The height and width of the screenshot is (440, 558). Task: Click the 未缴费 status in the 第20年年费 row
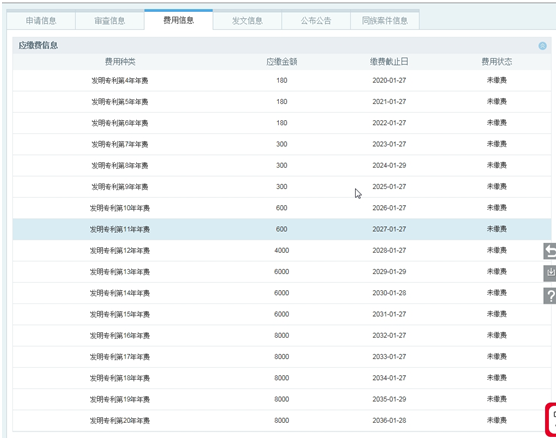coord(497,420)
